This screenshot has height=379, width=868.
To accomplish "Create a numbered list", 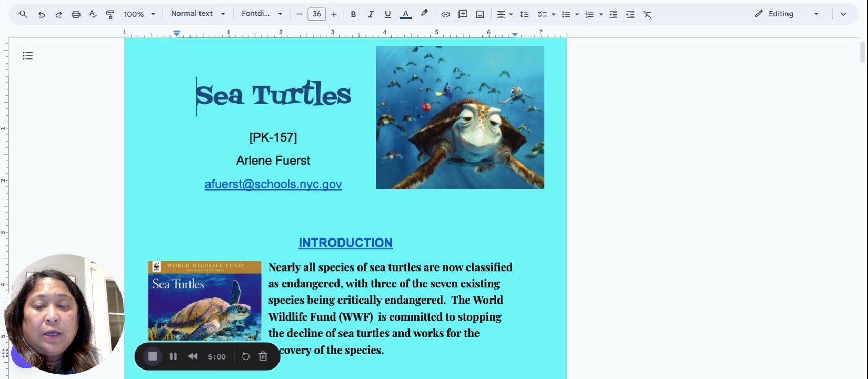I will (590, 14).
